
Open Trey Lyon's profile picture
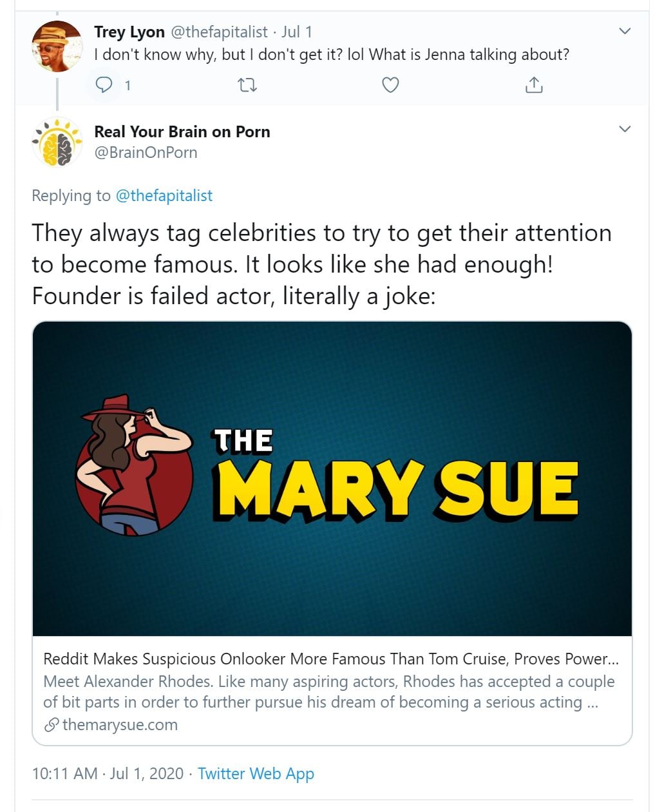click(57, 46)
